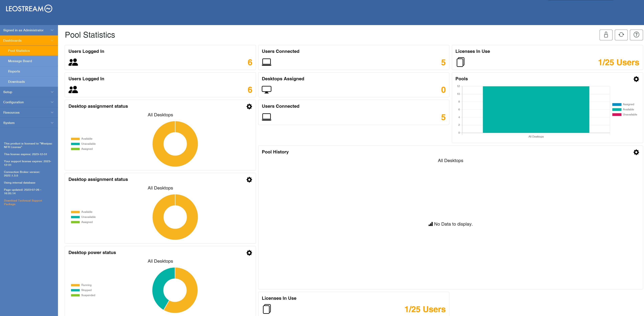Toggle the Unavailable legend in the Pools chart

coord(624,115)
